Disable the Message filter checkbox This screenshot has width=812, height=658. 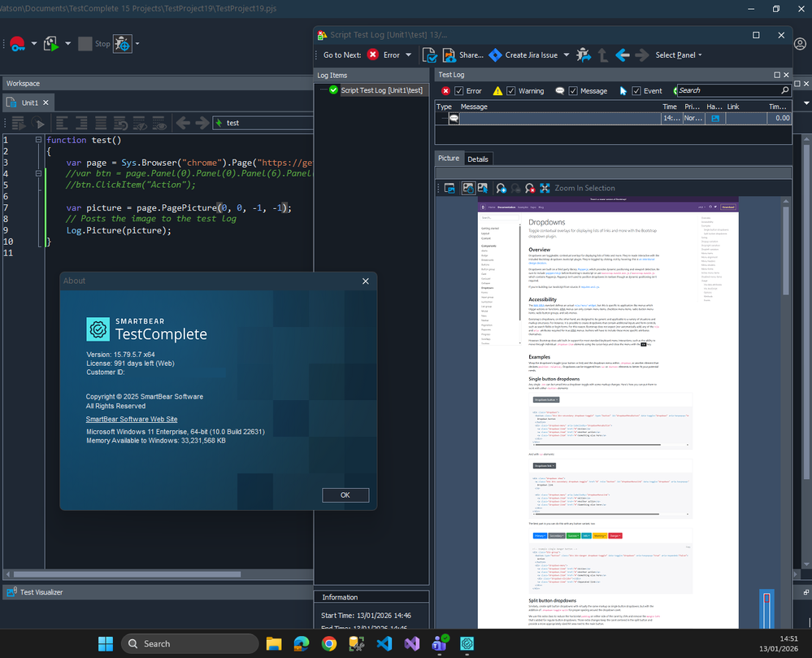coord(574,91)
